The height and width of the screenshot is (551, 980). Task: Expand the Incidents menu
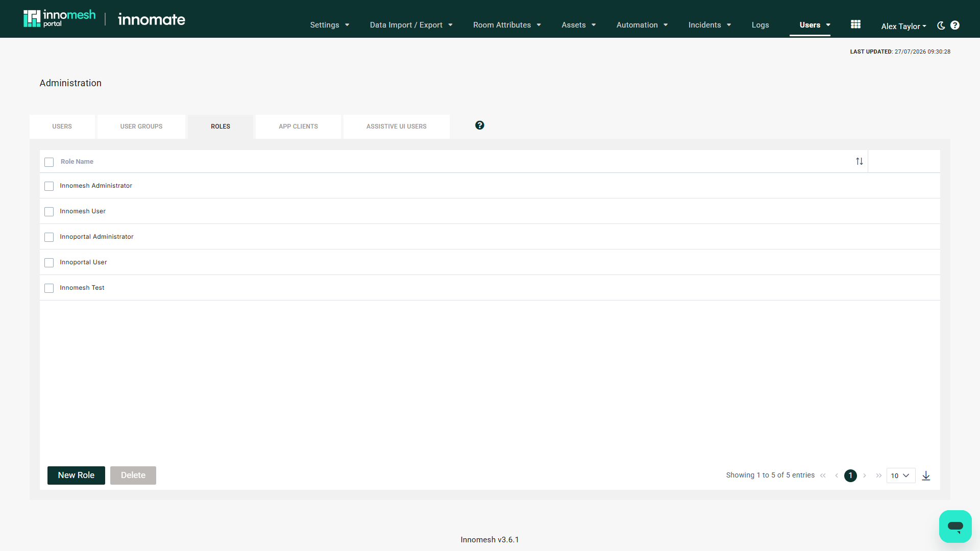pos(709,25)
